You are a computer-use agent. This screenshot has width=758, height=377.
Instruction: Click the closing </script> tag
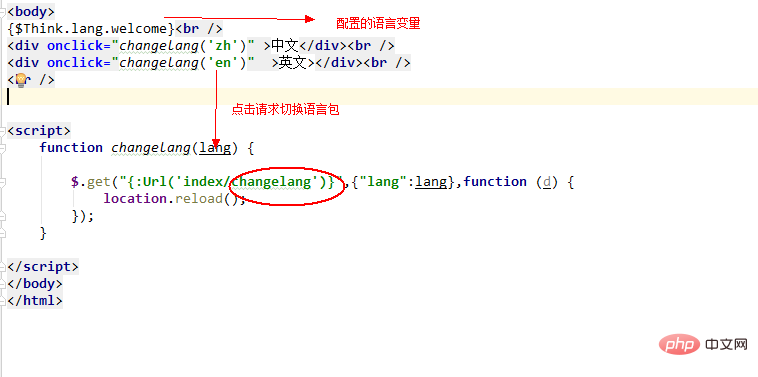point(43,267)
